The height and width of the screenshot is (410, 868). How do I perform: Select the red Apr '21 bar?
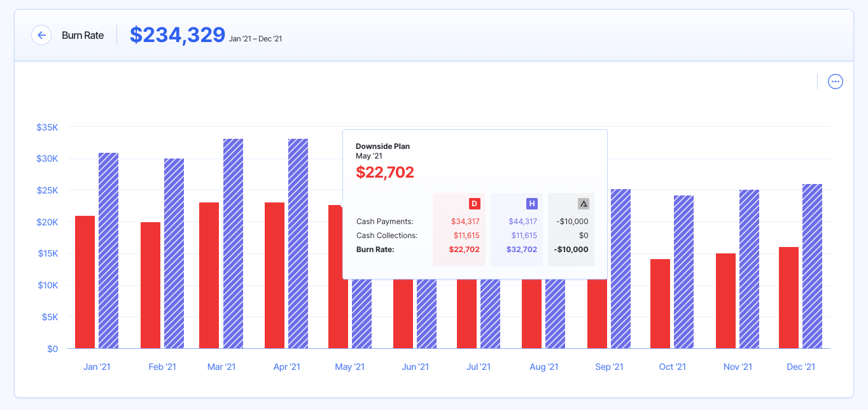(x=274, y=275)
